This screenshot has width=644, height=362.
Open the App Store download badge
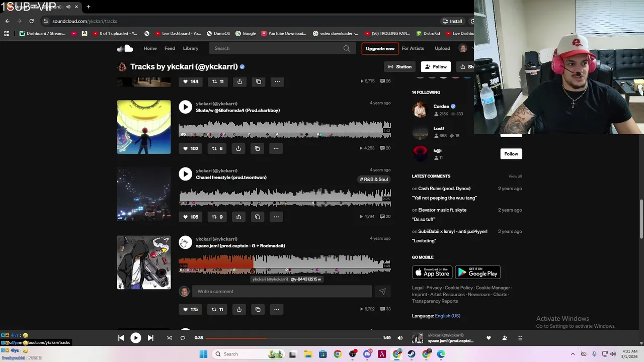click(432, 273)
